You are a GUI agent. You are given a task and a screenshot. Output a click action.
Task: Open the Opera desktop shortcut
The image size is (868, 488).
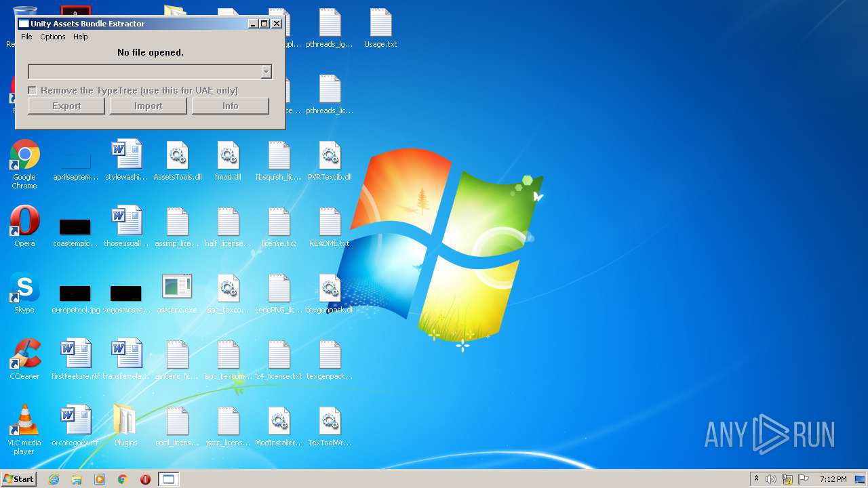coord(24,226)
